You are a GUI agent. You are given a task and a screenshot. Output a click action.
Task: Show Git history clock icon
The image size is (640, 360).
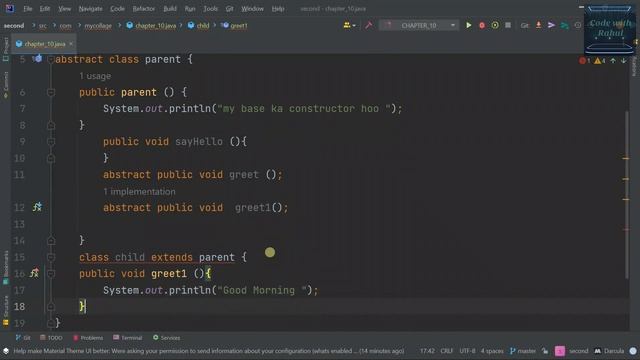(578, 25)
